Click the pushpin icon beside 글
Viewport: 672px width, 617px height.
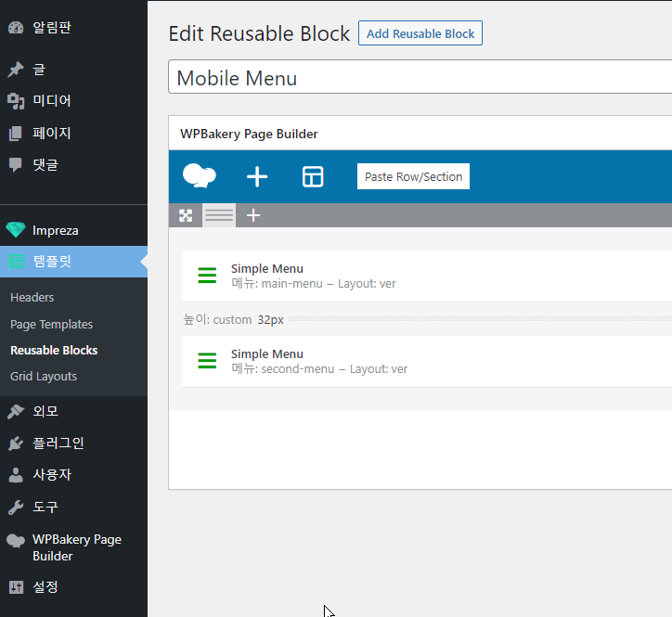tap(16, 70)
